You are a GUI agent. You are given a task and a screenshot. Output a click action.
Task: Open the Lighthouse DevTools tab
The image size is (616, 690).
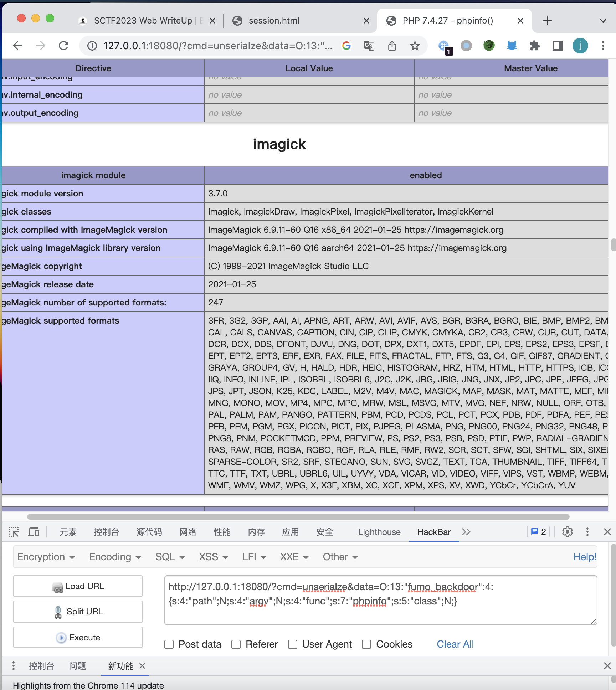point(379,532)
